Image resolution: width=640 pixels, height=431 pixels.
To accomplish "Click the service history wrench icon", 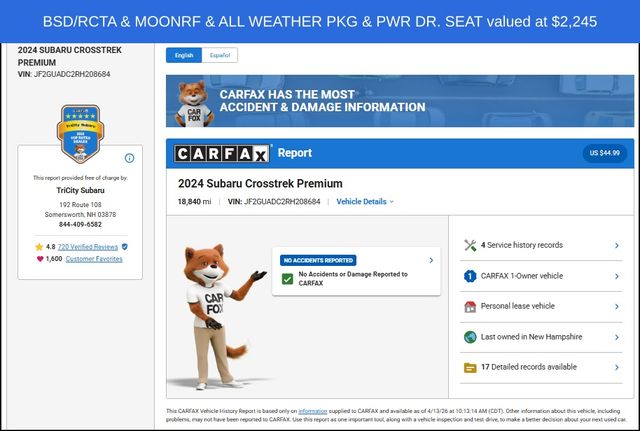I will coord(470,245).
